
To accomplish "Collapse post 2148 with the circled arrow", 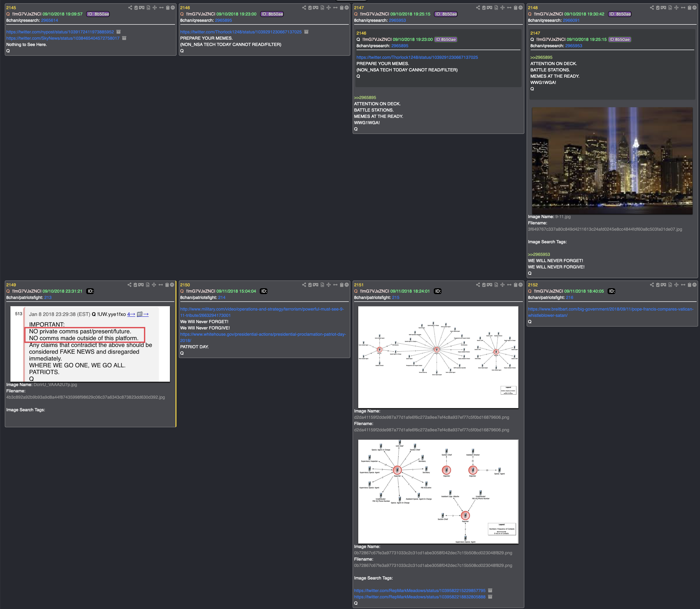I will click(695, 8).
